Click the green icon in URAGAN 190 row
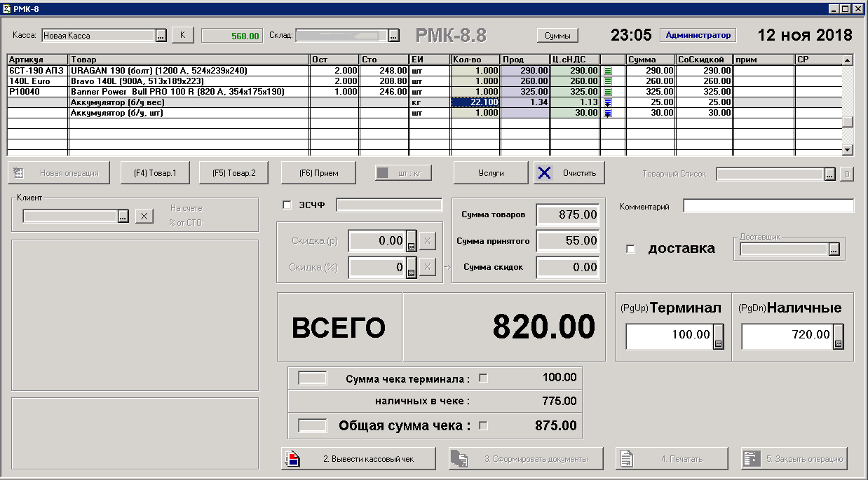Image resolution: width=868 pixels, height=480 pixels. point(608,71)
